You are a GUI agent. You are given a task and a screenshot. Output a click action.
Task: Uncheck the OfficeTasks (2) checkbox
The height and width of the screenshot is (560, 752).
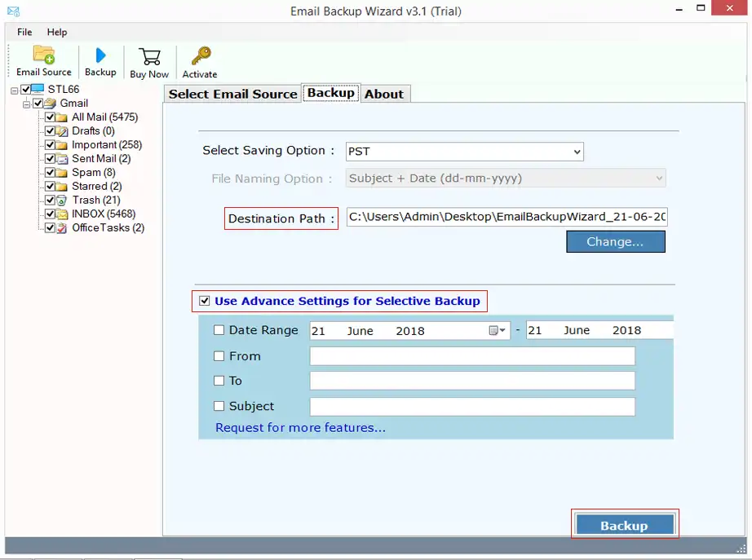[50, 227]
